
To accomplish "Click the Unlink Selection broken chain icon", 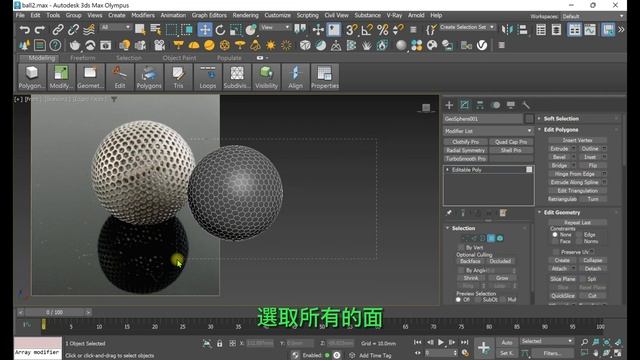I will (x=73, y=29).
